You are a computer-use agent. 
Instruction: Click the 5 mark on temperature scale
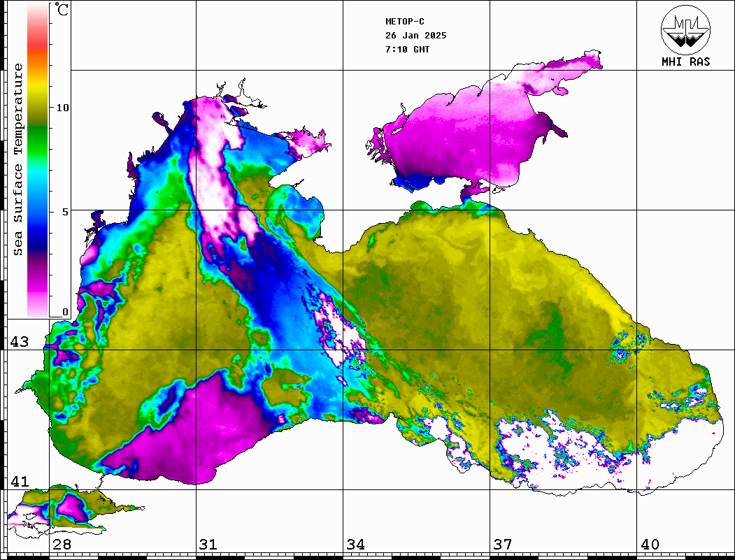coord(65,212)
